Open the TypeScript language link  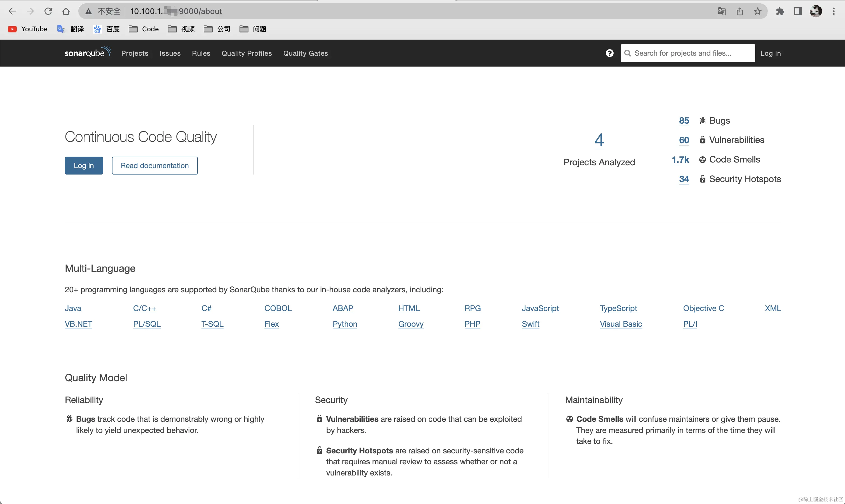tap(618, 308)
